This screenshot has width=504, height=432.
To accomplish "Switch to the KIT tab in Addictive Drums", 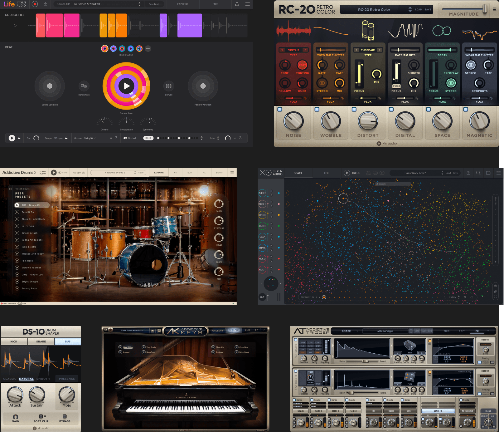I will click(176, 173).
